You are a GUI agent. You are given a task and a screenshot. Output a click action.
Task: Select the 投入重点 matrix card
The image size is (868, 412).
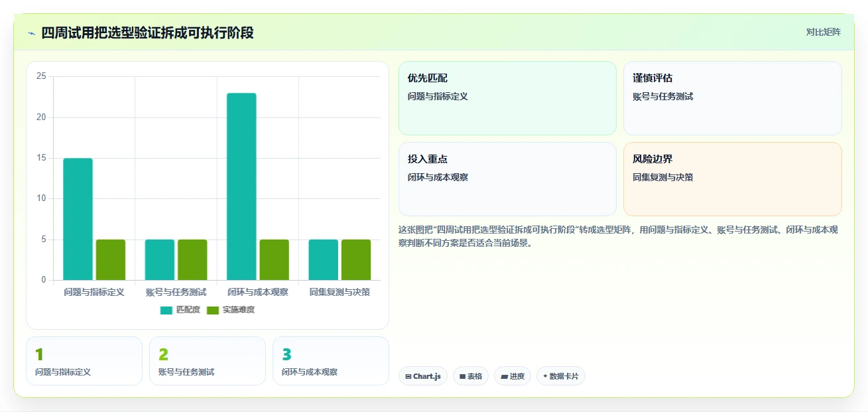507,179
